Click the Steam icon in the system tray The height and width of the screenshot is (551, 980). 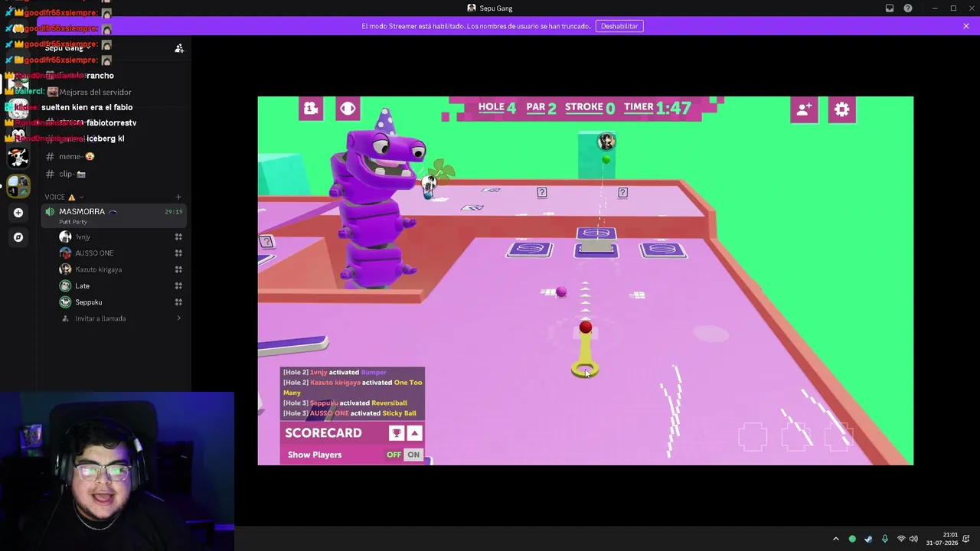click(x=868, y=539)
